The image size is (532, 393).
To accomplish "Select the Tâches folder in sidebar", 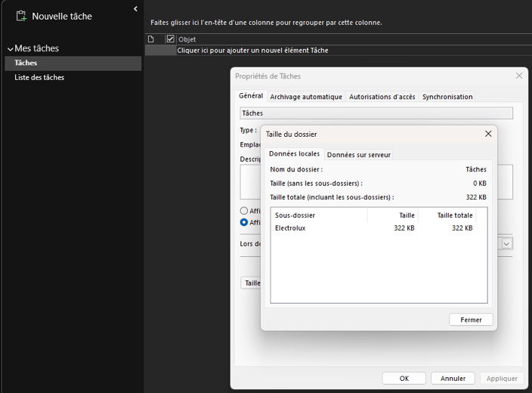I will click(73, 63).
